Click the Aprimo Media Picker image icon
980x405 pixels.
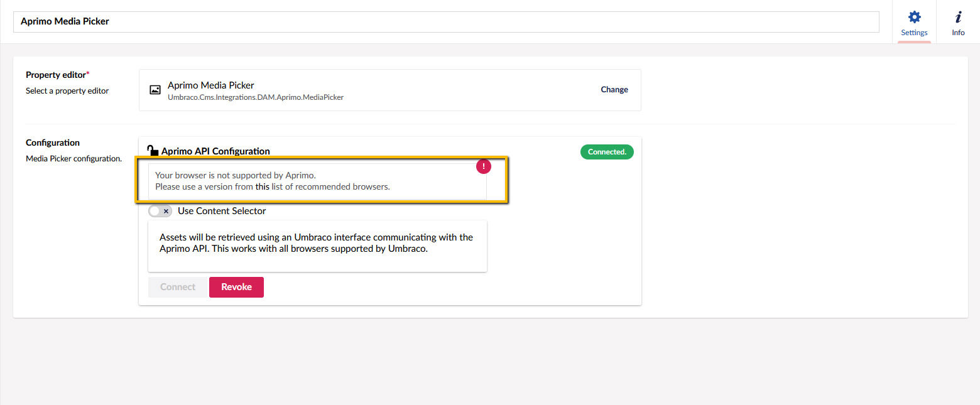point(155,90)
